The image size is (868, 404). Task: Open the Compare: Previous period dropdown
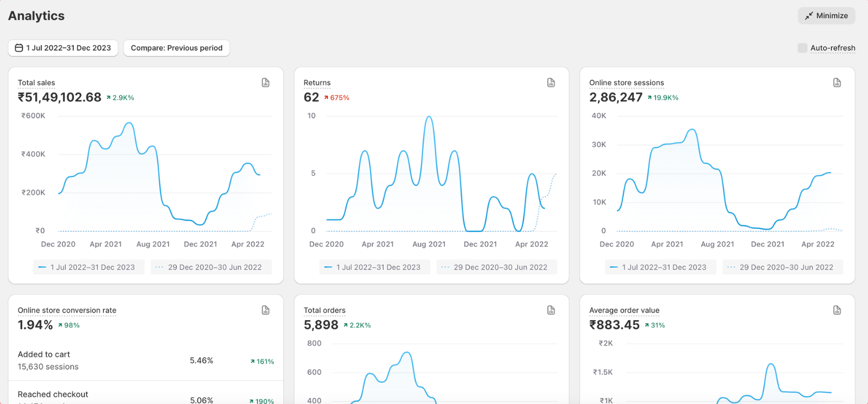pos(176,48)
